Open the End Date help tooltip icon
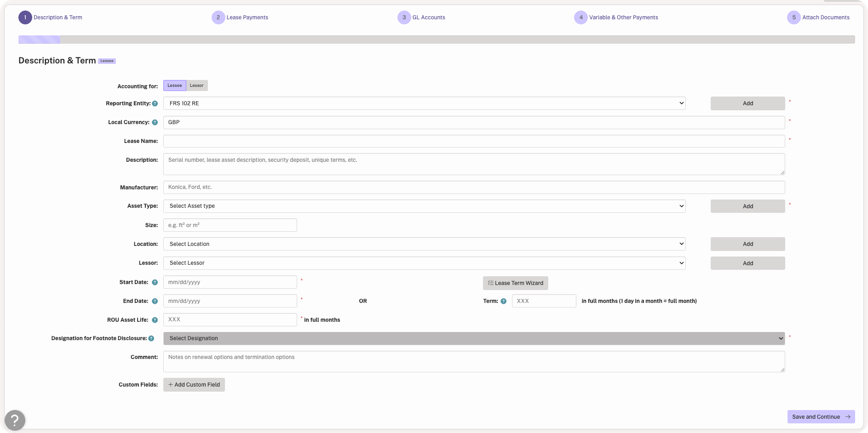Screen dimensions: 868x433 click(155, 301)
